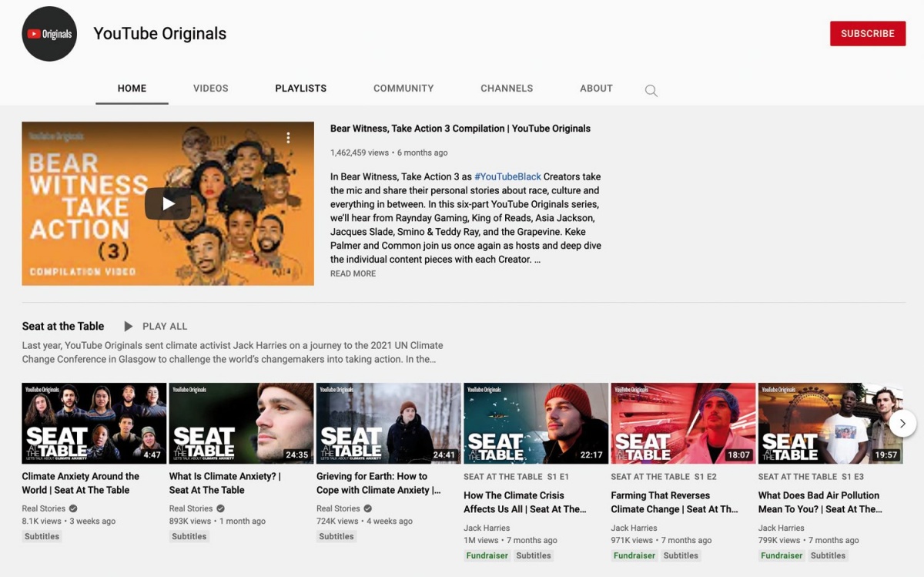Image resolution: width=924 pixels, height=577 pixels.
Task: Click the 971K views, 7 months ago text
Action: (x=661, y=540)
